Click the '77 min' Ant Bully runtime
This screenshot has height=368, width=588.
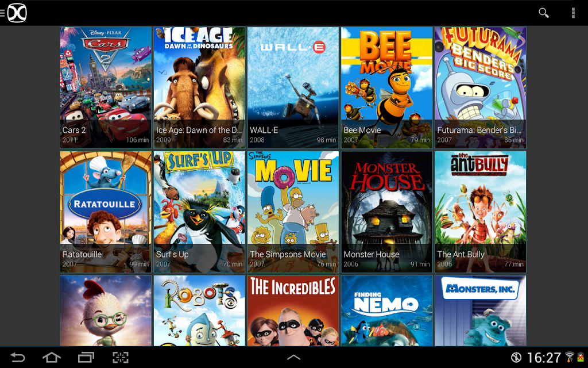514,264
